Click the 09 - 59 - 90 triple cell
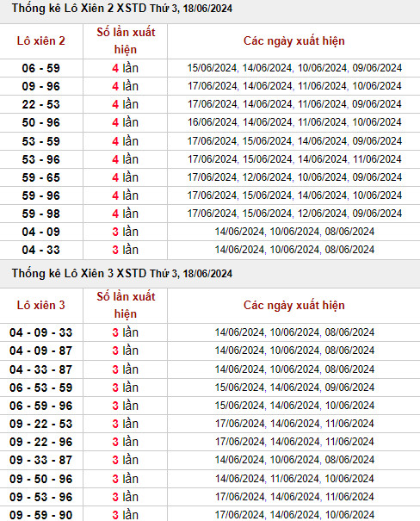The image size is (420, 521). (x=41, y=515)
